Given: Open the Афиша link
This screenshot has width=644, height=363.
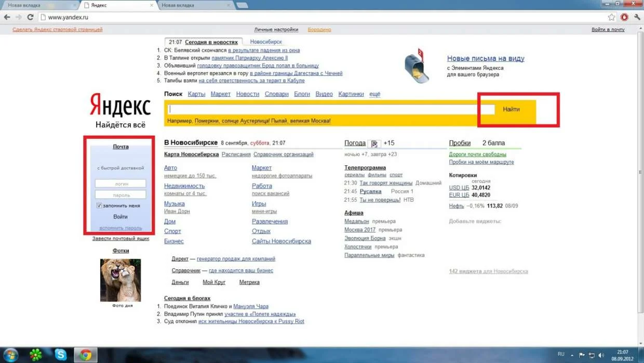Looking at the screenshot, I should [354, 213].
